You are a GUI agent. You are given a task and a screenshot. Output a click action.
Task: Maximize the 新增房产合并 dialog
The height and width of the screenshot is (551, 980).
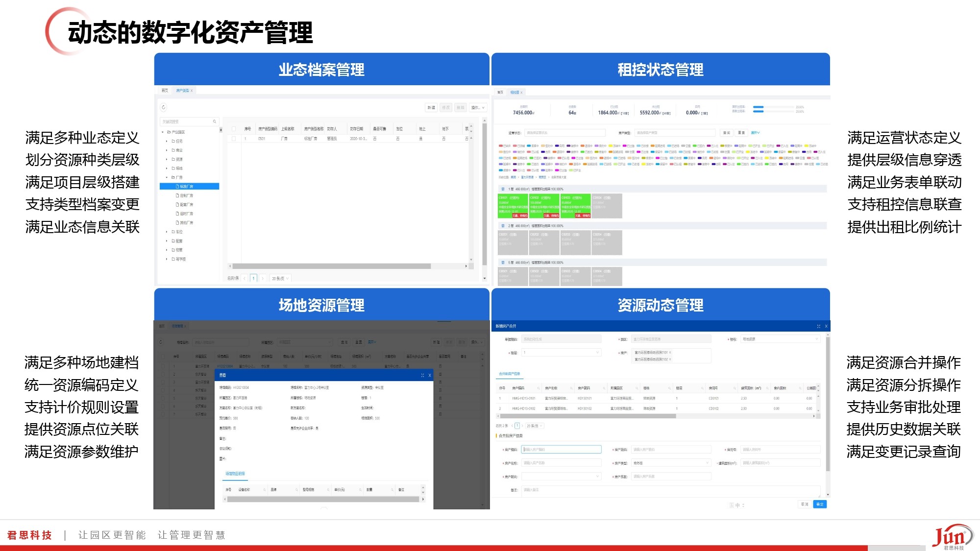pyautogui.click(x=818, y=326)
